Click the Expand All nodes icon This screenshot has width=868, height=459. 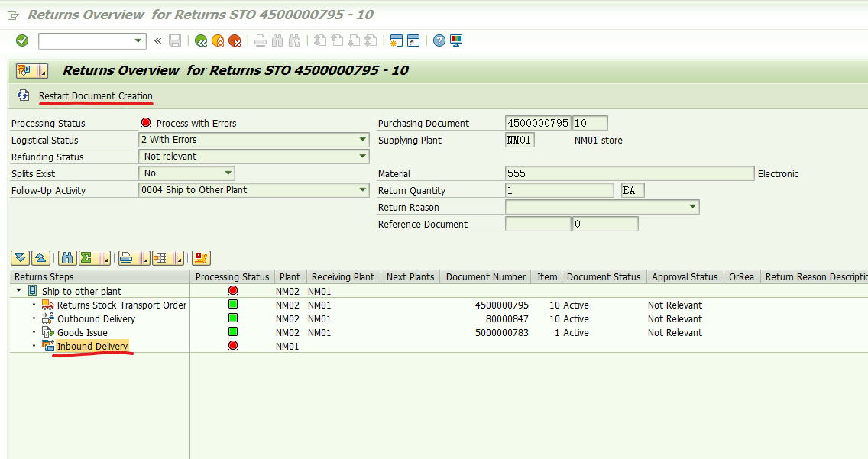[x=21, y=258]
